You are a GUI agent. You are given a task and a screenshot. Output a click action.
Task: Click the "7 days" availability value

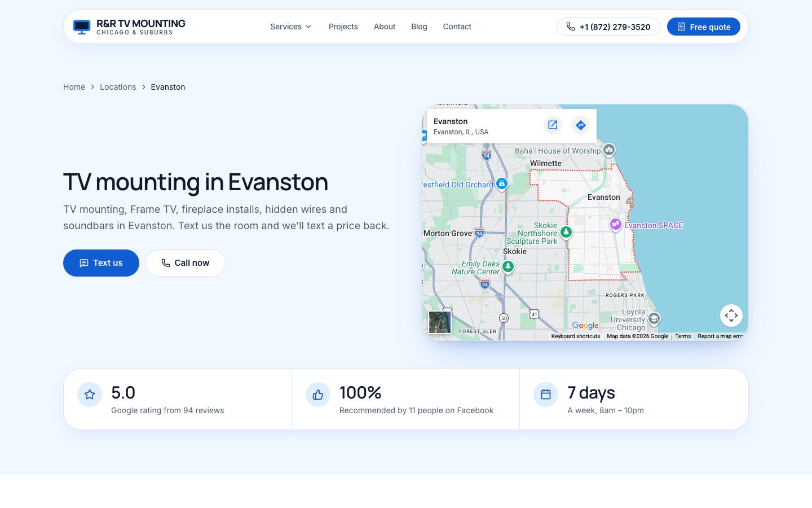click(591, 392)
